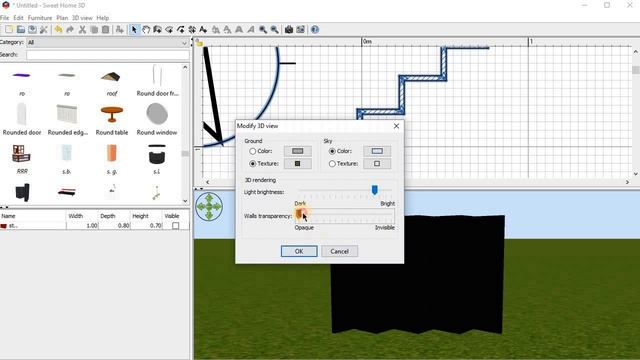Viewport: 640px width, 360px height.
Task: Sort furniture table by Width column header
Action: [82, 216]
